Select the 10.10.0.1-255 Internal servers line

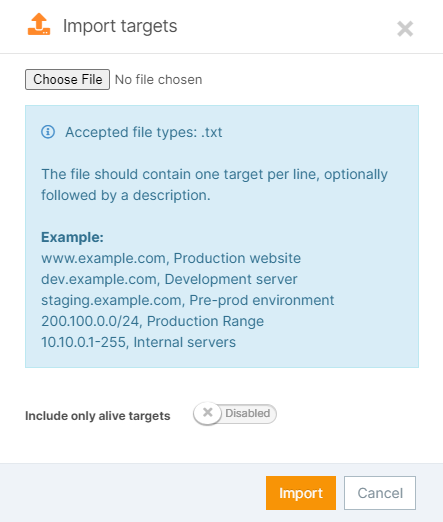coord(138,342)
